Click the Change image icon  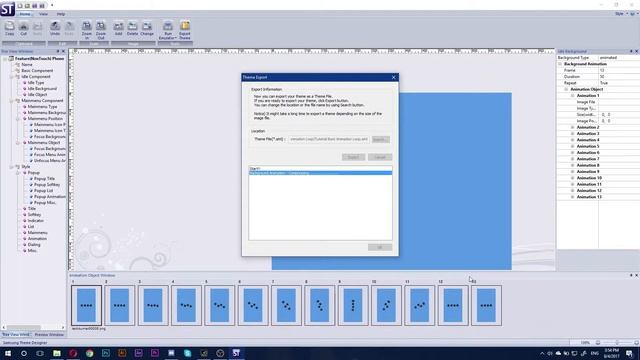[x=147, y=29]
